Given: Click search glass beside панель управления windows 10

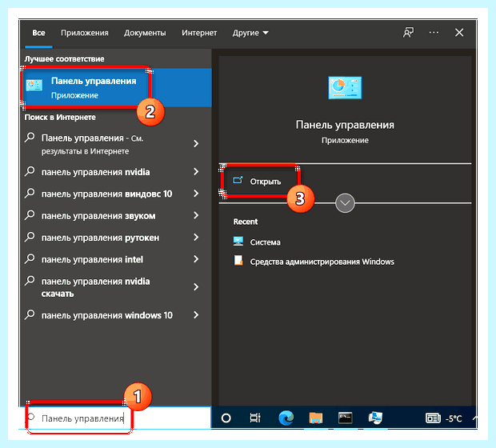Looking at the screenshot, I should (x=30, y=315).
